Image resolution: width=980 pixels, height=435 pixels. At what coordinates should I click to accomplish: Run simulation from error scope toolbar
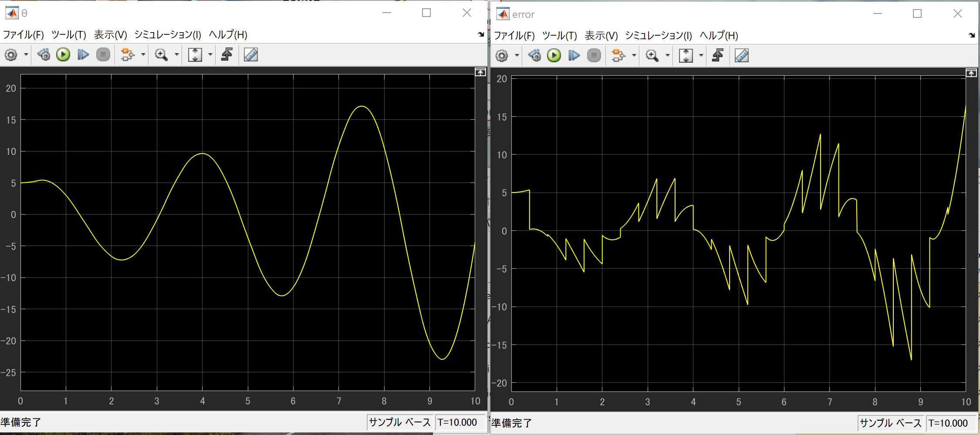554,56
